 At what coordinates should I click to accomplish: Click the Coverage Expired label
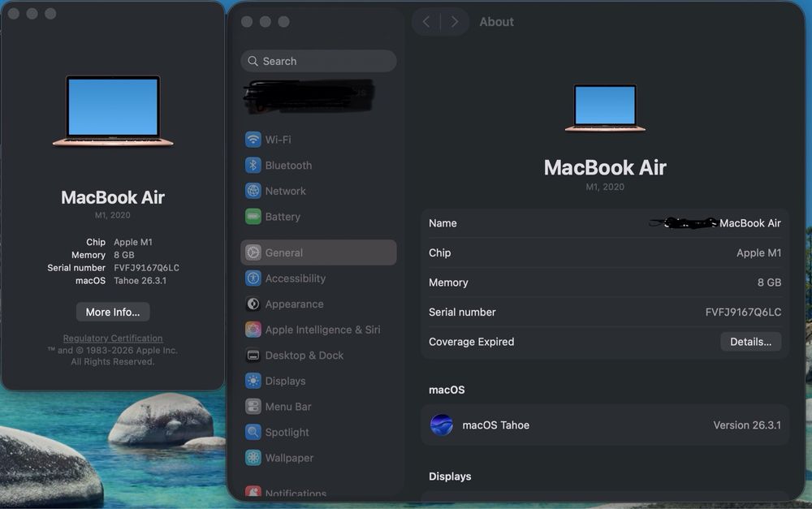tap(471, 342)
